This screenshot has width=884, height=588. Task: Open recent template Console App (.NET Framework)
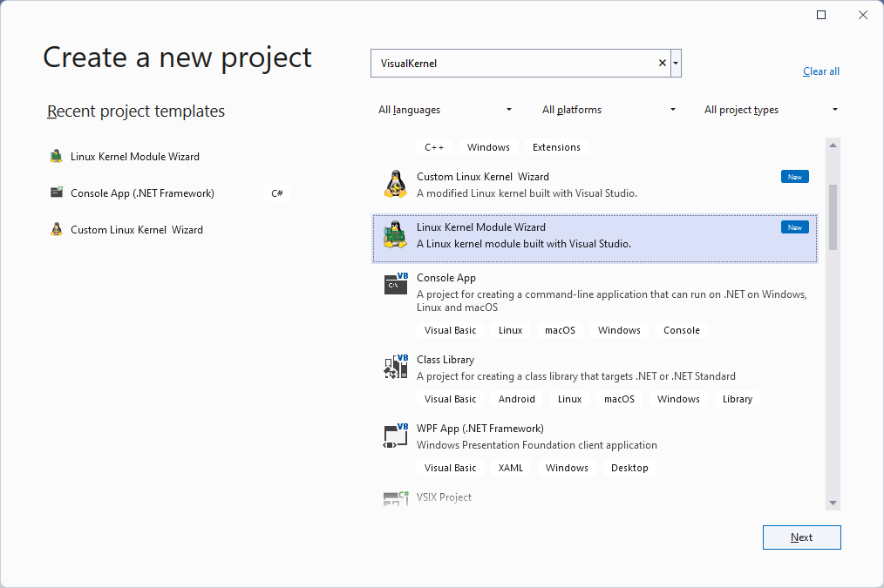tap(142, 193)
